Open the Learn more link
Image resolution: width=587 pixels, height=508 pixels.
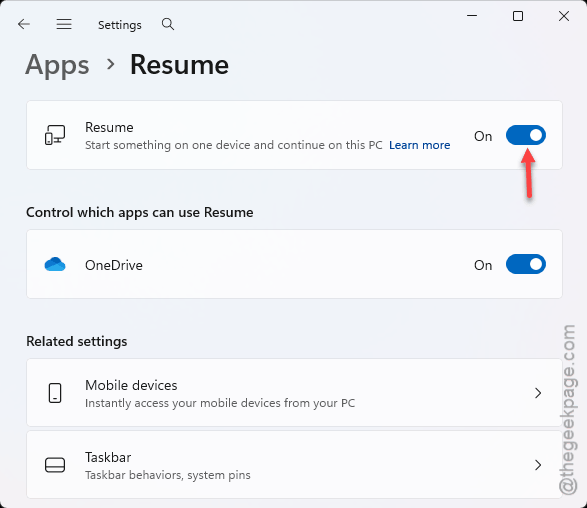[420, 145]
